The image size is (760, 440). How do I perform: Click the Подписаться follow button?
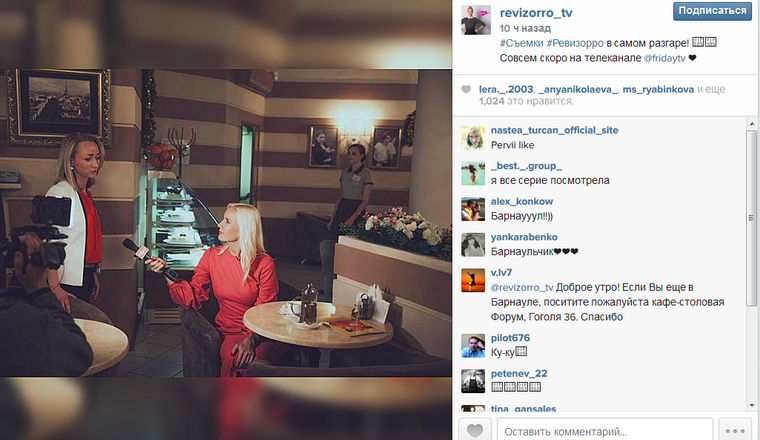coord(712,11)
